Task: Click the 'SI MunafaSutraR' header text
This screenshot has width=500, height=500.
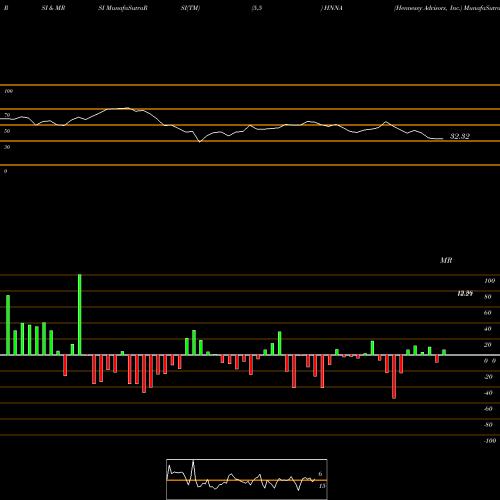Action: click(x=123, y=8)
